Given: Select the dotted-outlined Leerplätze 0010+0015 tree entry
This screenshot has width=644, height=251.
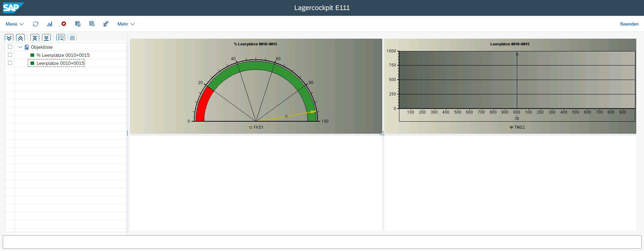Looking at the screenshot, I should click(60, 63).
